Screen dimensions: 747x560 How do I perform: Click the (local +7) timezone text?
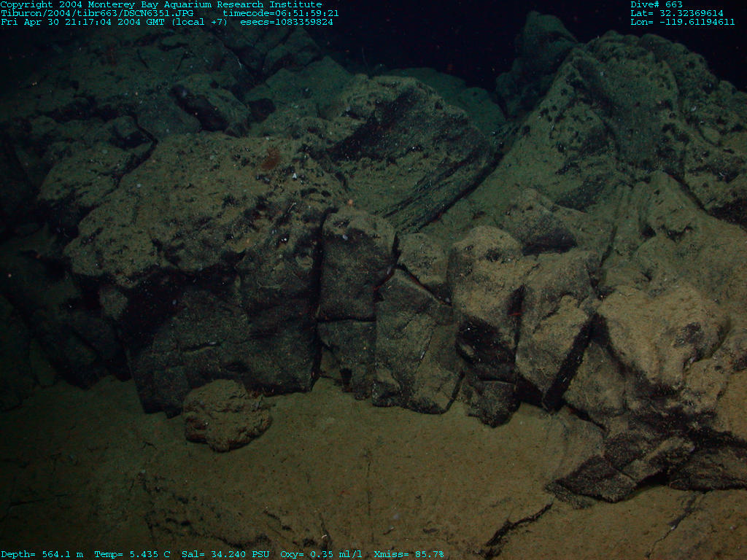(x=199, y=22)
